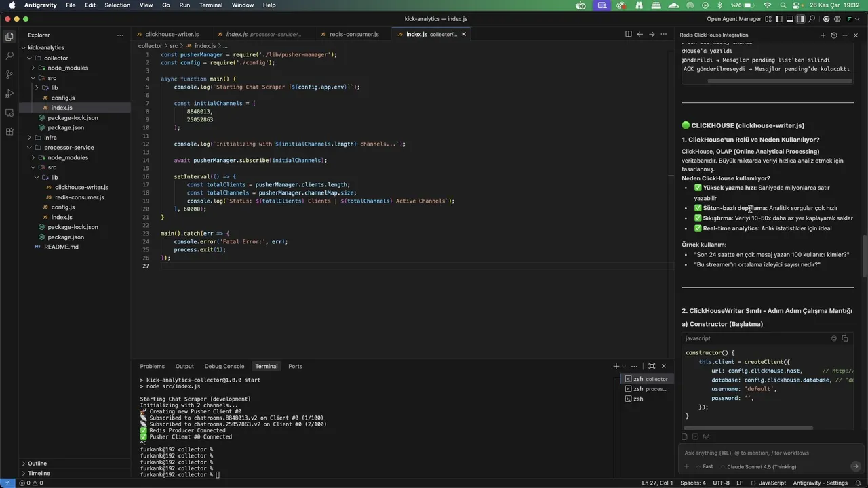The image size is (868, 488).
Task: Open the Problems panel tab
Action: pos(153,366)
